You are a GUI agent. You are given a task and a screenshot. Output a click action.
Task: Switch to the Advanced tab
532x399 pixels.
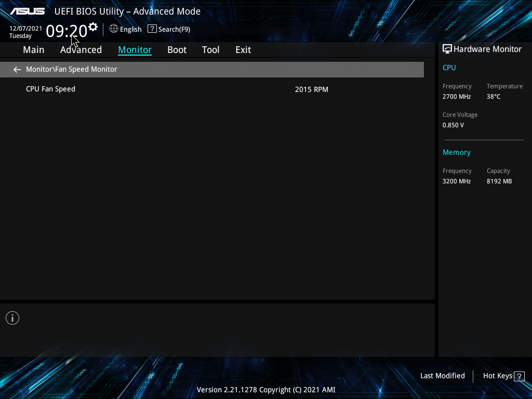click(81, 50)
